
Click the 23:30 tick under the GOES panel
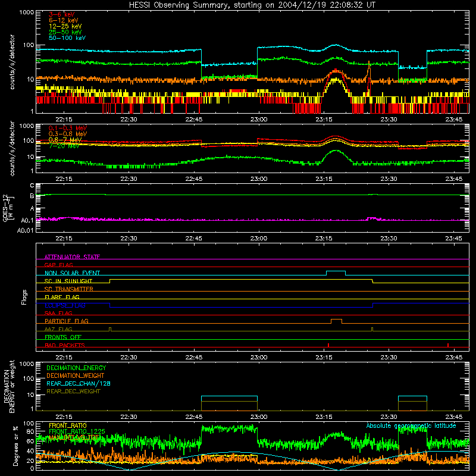click(389, 239)
